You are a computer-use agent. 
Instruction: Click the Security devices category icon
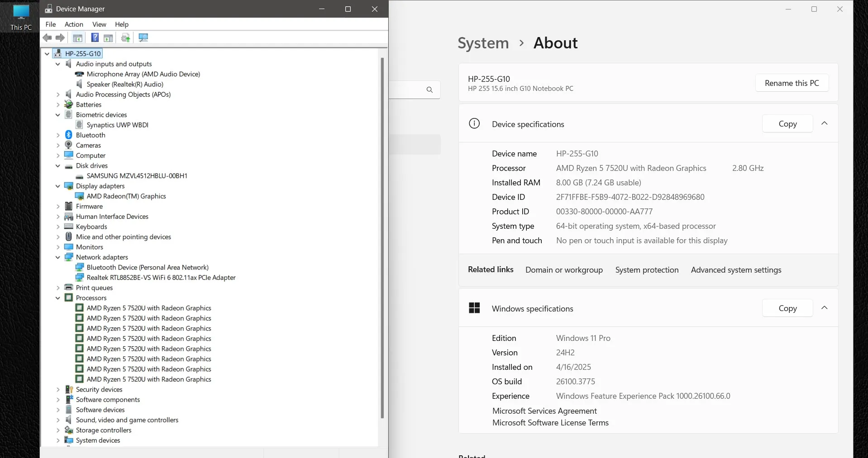69,389
